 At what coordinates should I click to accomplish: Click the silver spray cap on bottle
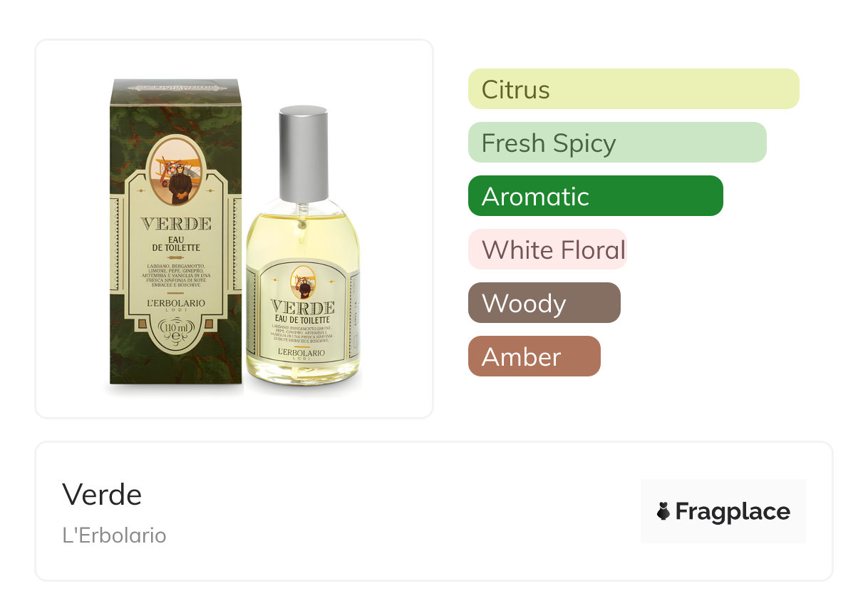click(303, 154)
